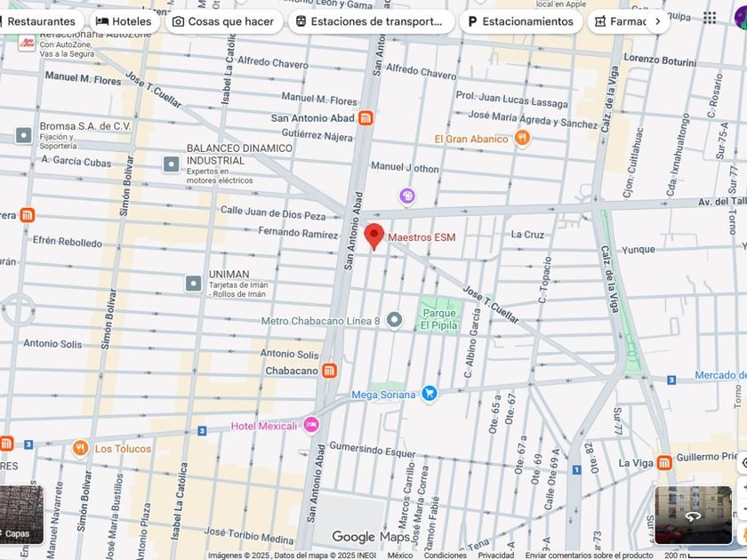Open the Condiciones link in footer
This screenshot has height=560, width=747.
[446, 556]
